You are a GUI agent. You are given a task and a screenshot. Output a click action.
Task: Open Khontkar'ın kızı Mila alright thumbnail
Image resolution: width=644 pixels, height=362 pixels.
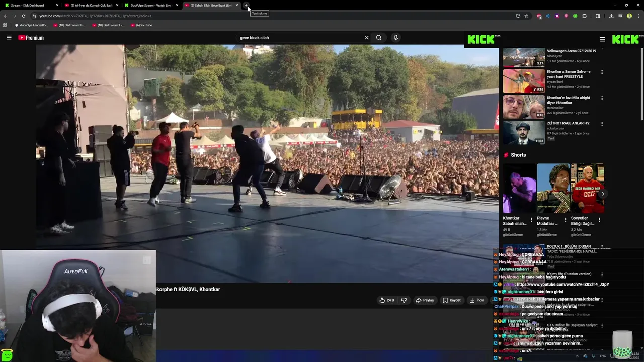524,107
